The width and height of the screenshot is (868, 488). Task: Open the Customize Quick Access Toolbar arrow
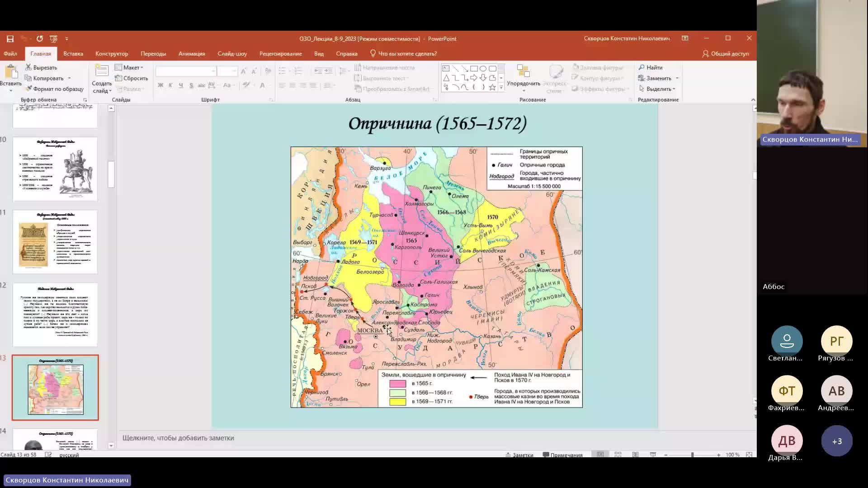point(66,39)
